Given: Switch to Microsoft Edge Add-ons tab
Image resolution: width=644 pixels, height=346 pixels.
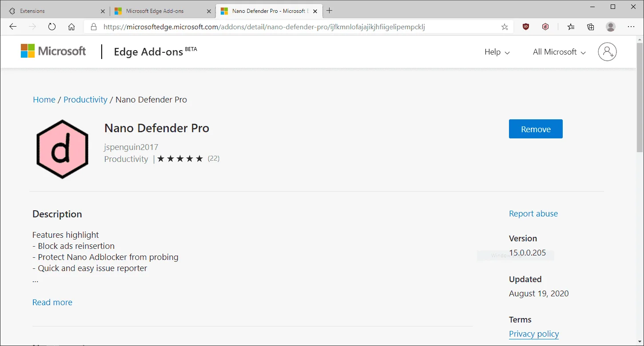Looking at the screenshot, I should coord(162,11).
